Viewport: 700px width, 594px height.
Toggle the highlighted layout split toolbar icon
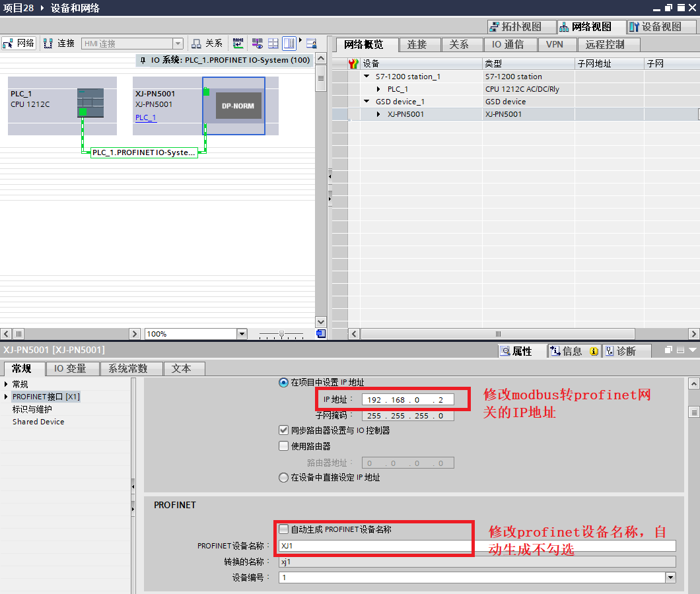click(x=289, y=44)
